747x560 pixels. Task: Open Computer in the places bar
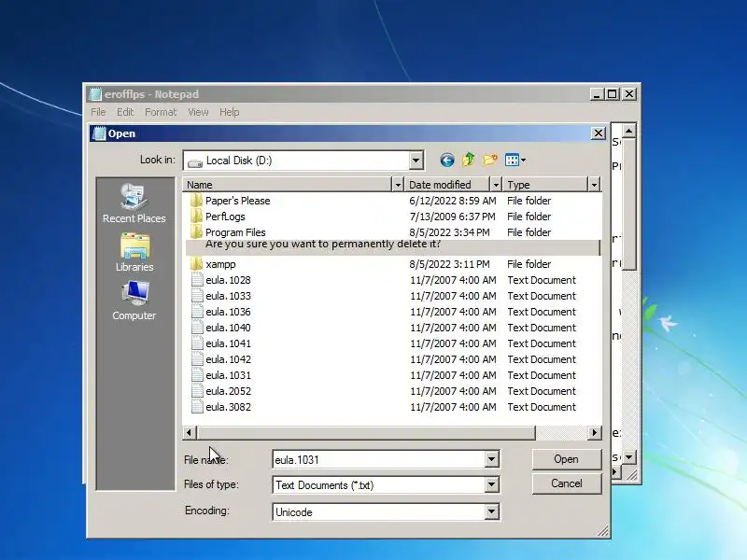(134, 301)
